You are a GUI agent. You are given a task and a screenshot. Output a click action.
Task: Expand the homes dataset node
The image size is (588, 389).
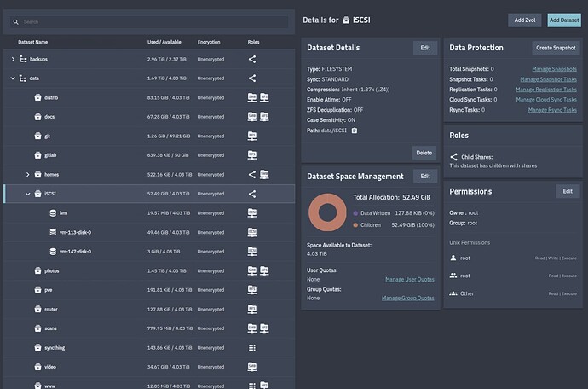click(x=27, y=175)
